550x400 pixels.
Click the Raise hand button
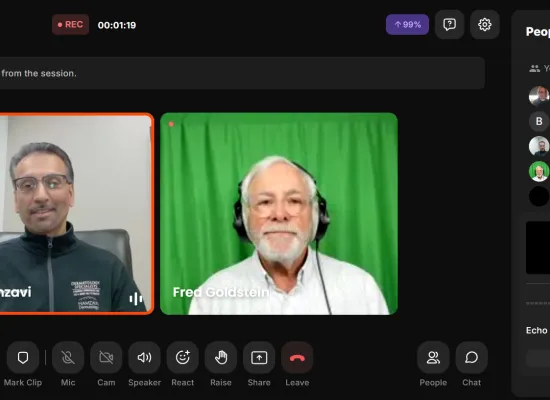(221, 358)
